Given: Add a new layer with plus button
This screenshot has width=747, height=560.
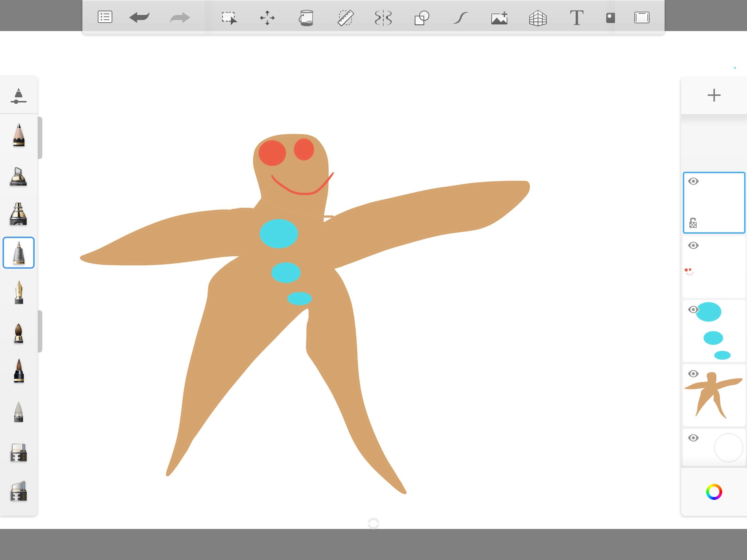Looking at the screenshot, I should (x=714, y=96).
